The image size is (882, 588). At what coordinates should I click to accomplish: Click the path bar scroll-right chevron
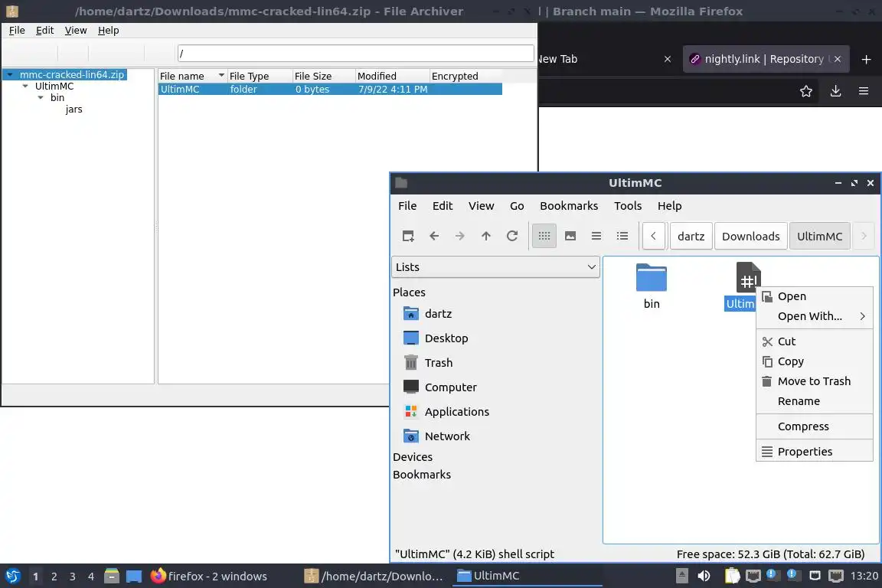click(x=864, y=237)
